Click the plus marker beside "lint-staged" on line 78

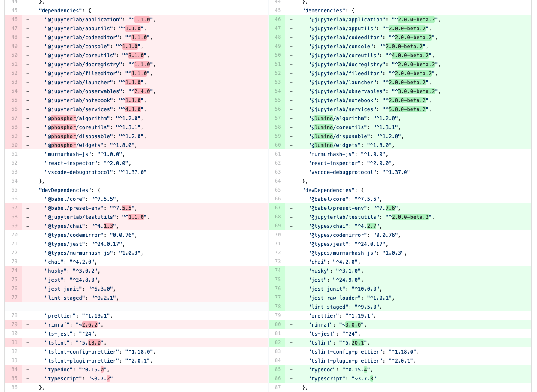tap(291, 307)
